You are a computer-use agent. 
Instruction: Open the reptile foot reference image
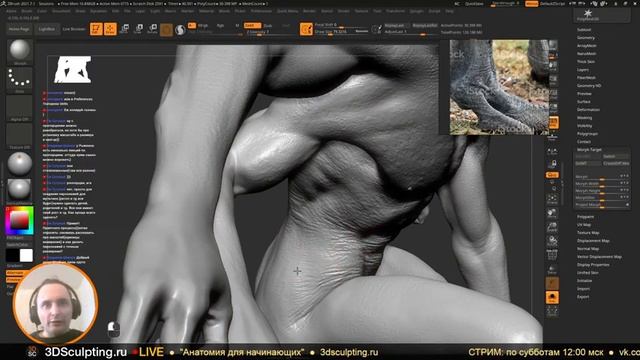point(499,87)
